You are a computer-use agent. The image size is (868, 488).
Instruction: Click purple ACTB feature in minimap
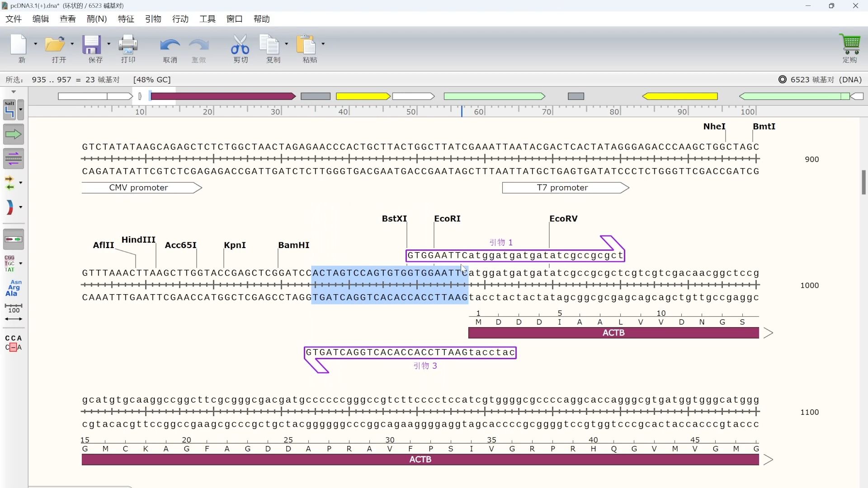click(x=223, y=96)
